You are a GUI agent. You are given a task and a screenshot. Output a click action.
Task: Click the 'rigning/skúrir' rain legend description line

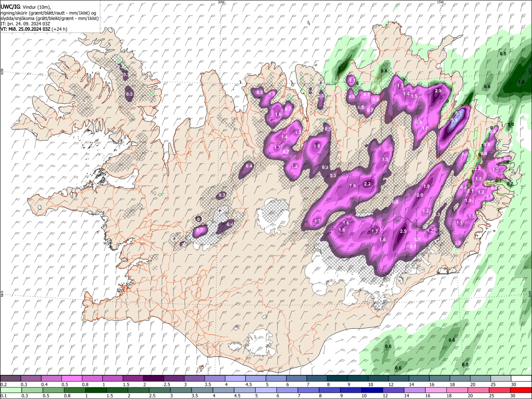(x=49, y=13)
